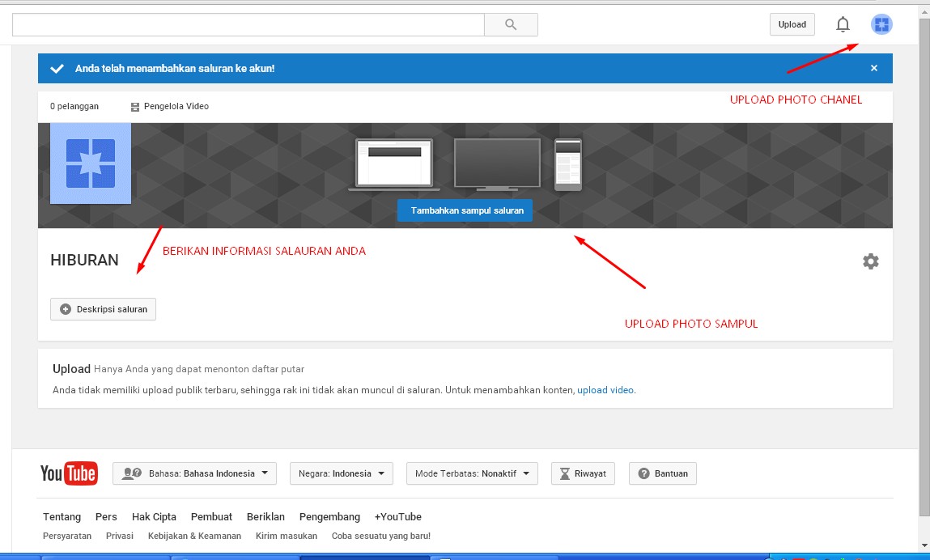The image size is (930, 560).
Task: Click the Riwayat hourglass icon
Action: (x=565, y=473)
